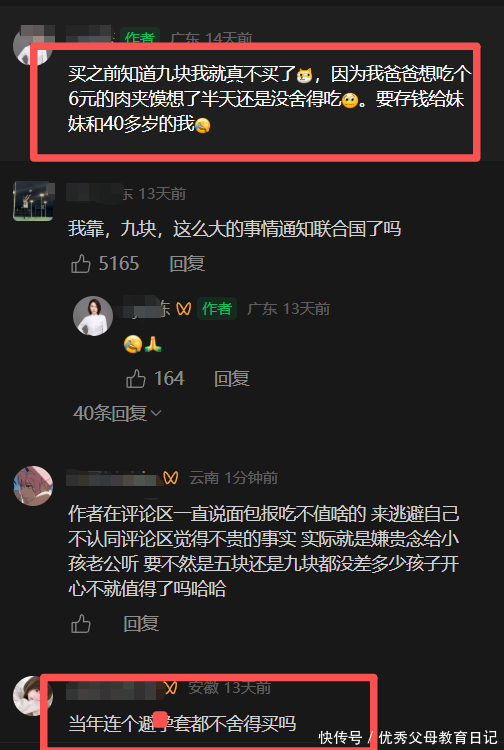Reply to the Yunnan user's comment

(141, 624)
